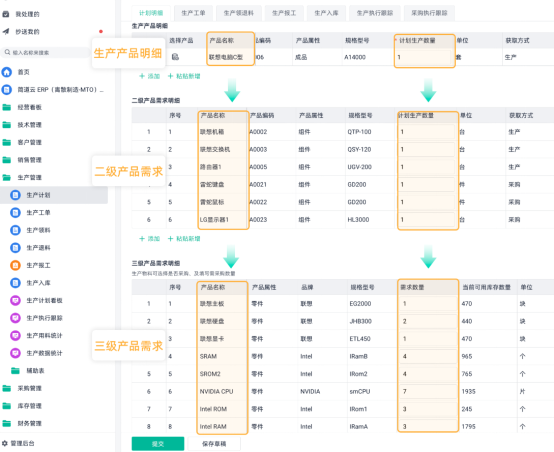Switch to the 生产入库 tab
554x452 pixels.
[326, 13]
